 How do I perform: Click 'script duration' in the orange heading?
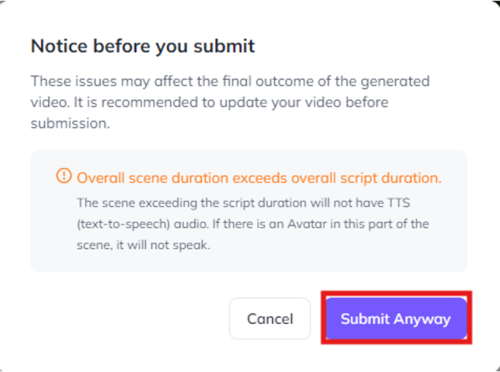pos(391,178)
